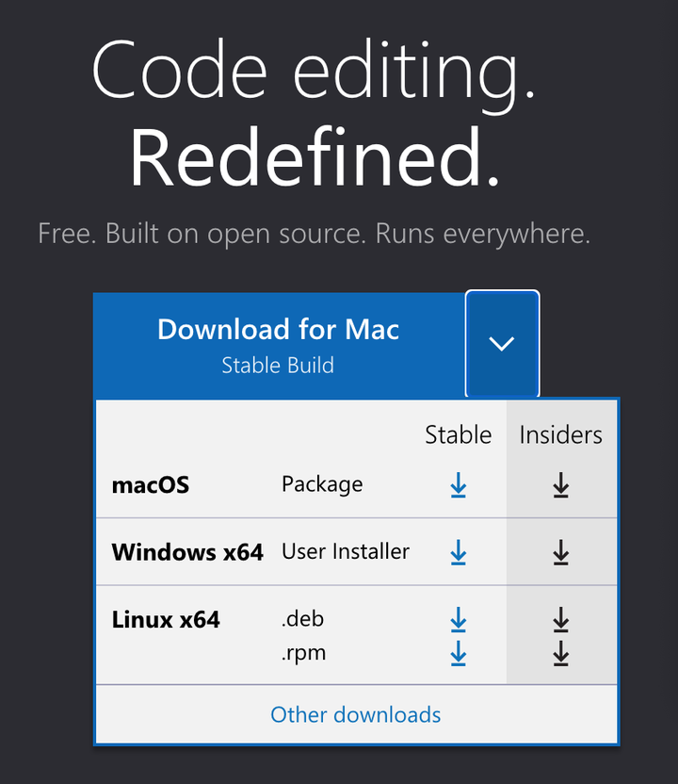Click the Download for Mac button
Viewport: 678px width, 784px height.
(x=279, y=344)
